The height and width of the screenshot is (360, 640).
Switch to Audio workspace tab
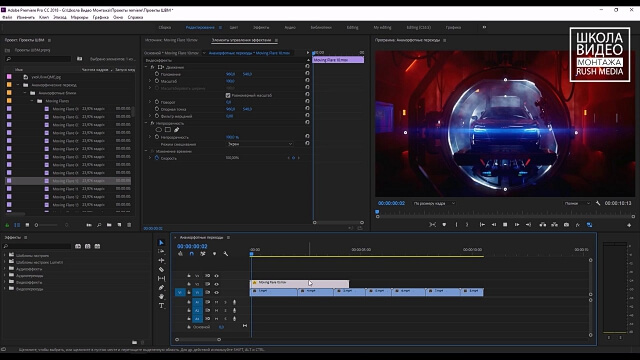290,27
